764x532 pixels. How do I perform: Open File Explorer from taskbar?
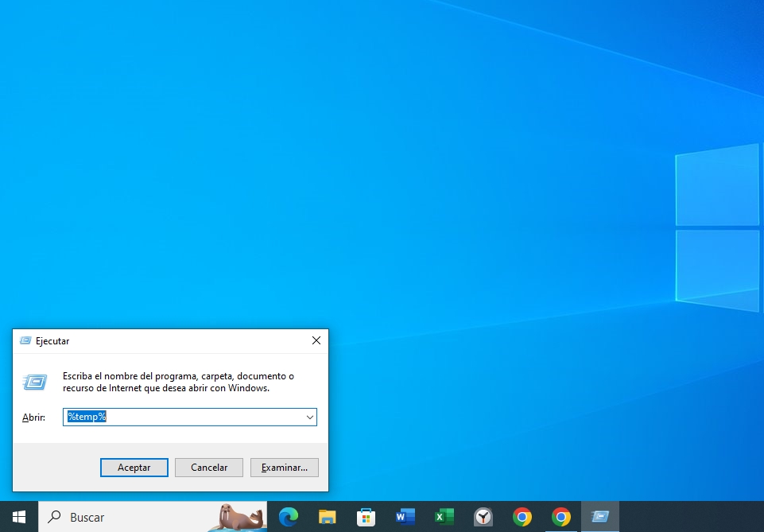click(x=328, y=517)
